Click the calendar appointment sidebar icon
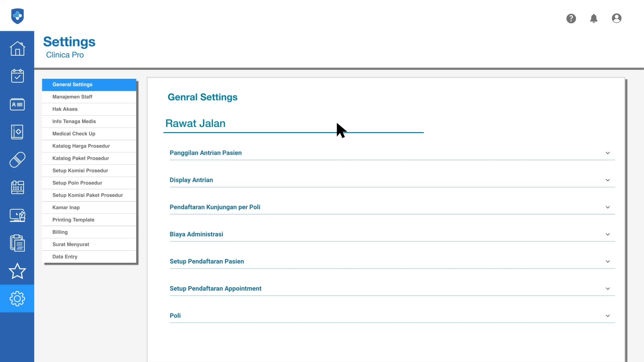 pos(17,76)
